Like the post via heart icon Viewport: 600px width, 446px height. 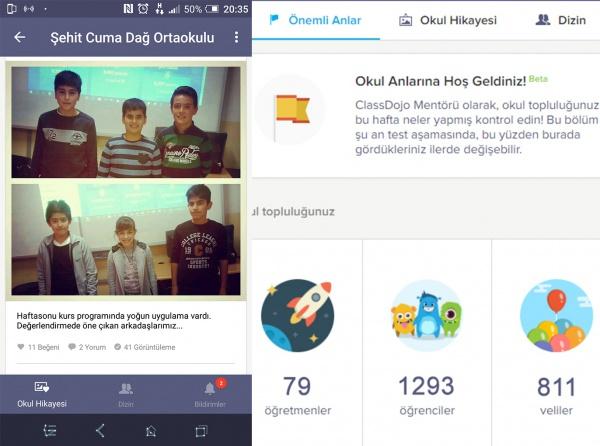pyautogui.click(x=21, y=347)
